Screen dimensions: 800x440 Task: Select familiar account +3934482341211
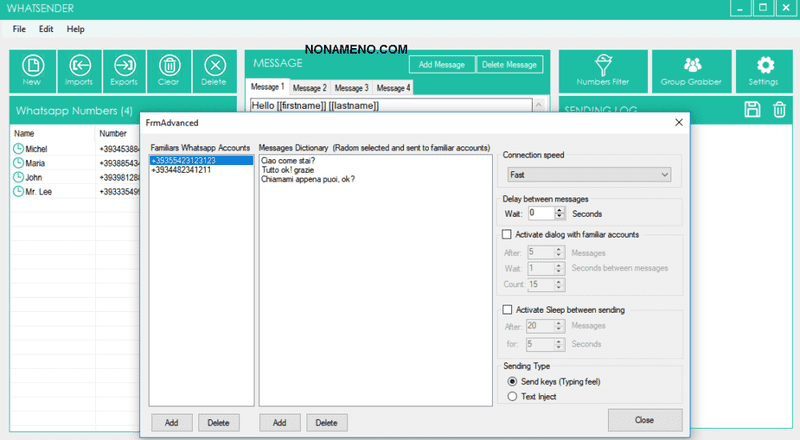(181, 170)
